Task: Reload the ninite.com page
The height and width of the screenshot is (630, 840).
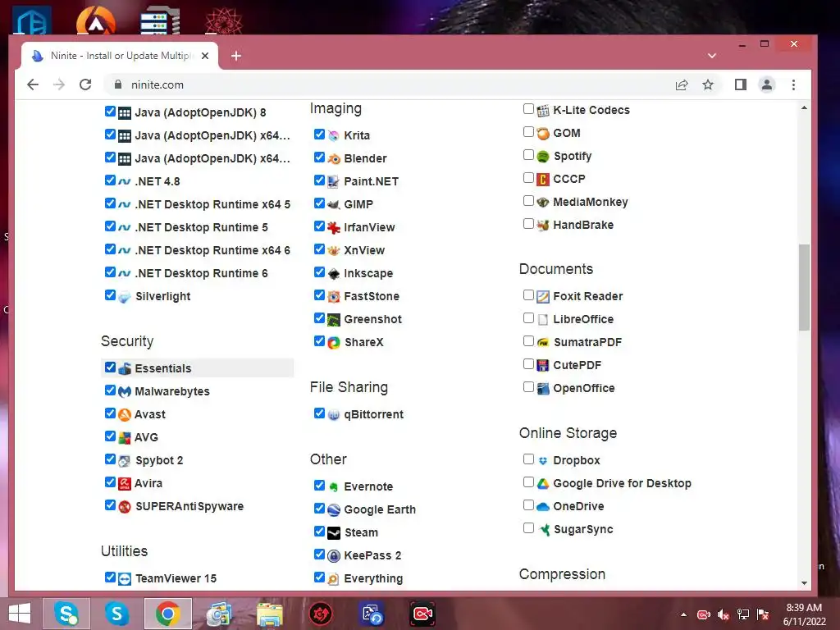Action: point(85,84)
